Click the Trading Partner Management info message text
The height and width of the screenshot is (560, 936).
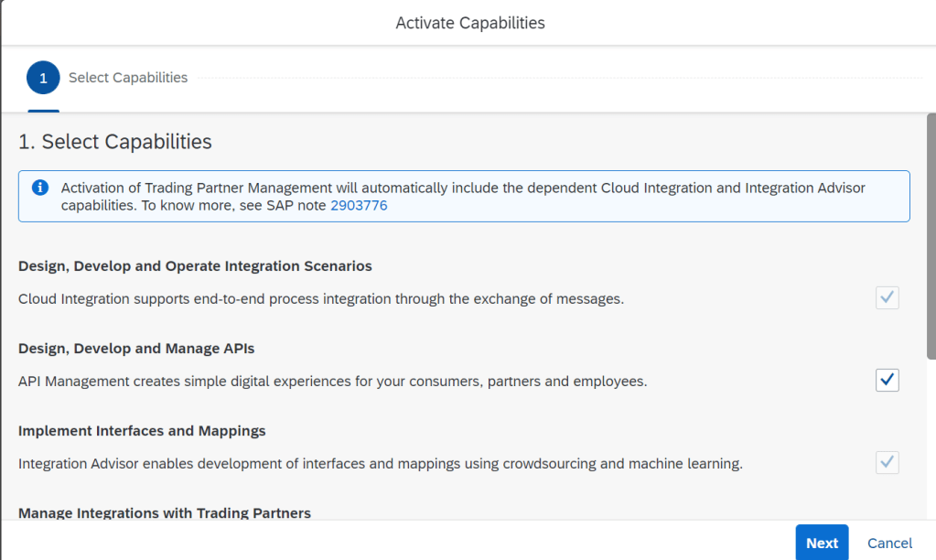click(462, 188)
